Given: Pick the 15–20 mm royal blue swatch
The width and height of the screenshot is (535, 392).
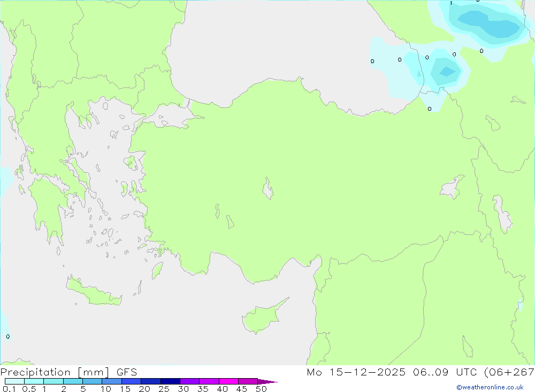Looking at the screenshot, I should point(132,381).
